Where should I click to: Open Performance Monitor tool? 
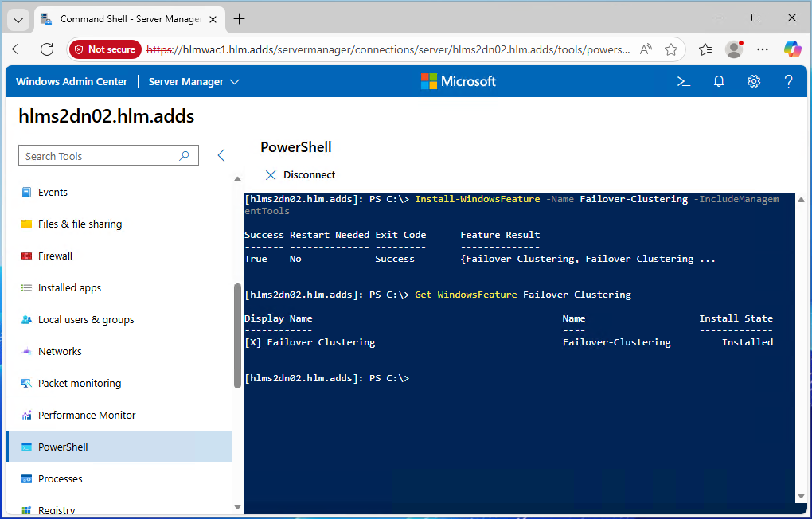point(87,415)
